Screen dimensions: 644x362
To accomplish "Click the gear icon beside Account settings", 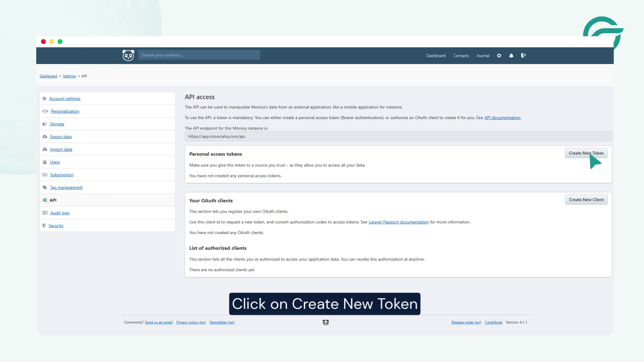I will tap(44, 99).
